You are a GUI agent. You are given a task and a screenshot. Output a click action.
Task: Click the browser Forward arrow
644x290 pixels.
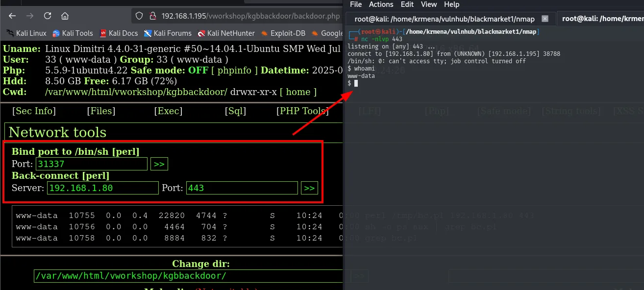click(x=30, y=16)
